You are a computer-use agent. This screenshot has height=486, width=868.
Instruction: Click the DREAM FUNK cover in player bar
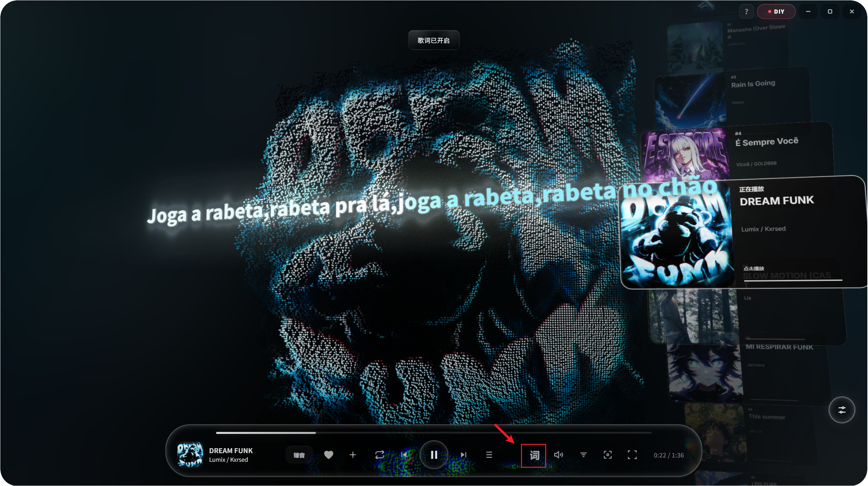click(190, 454)
